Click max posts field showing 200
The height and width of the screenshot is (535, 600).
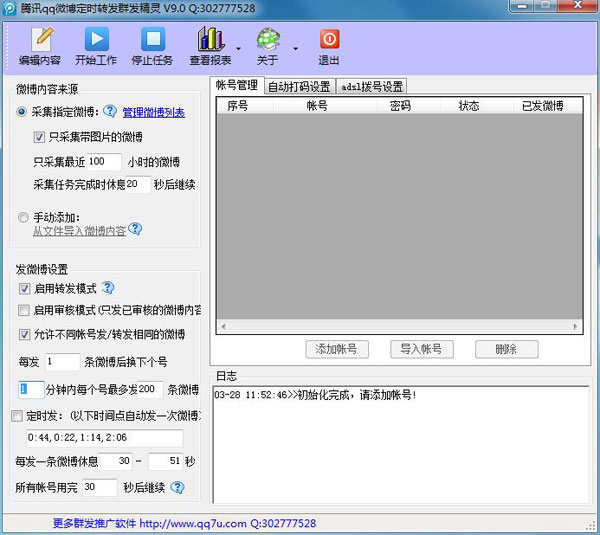[150, 390]
